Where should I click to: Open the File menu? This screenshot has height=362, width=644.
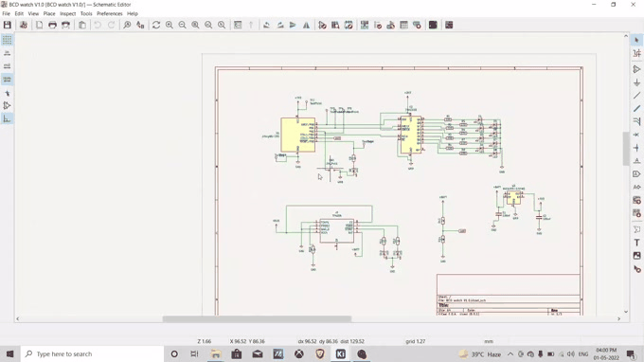(x=7, y=13)
